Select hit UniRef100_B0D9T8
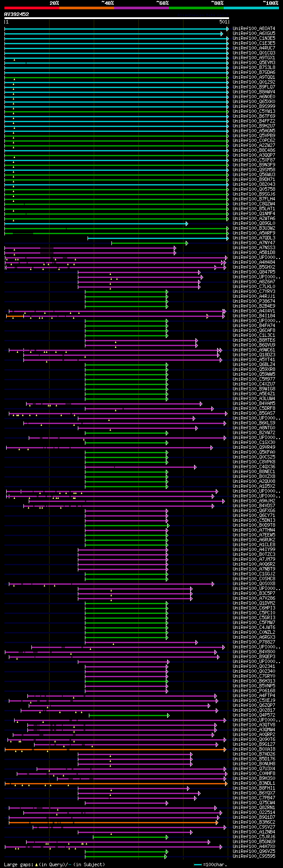283x868 pixels. click(x=254, y=525)
